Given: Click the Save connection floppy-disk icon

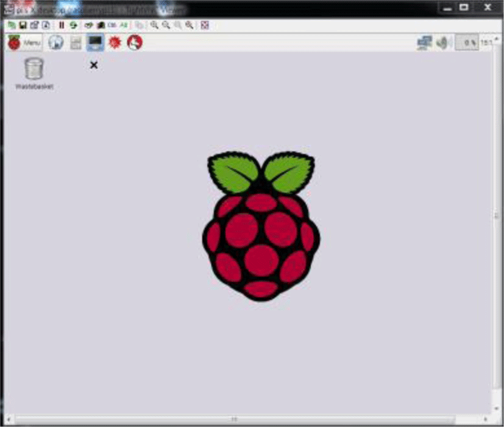Looking at the screenshot, I should coord(23,25).
